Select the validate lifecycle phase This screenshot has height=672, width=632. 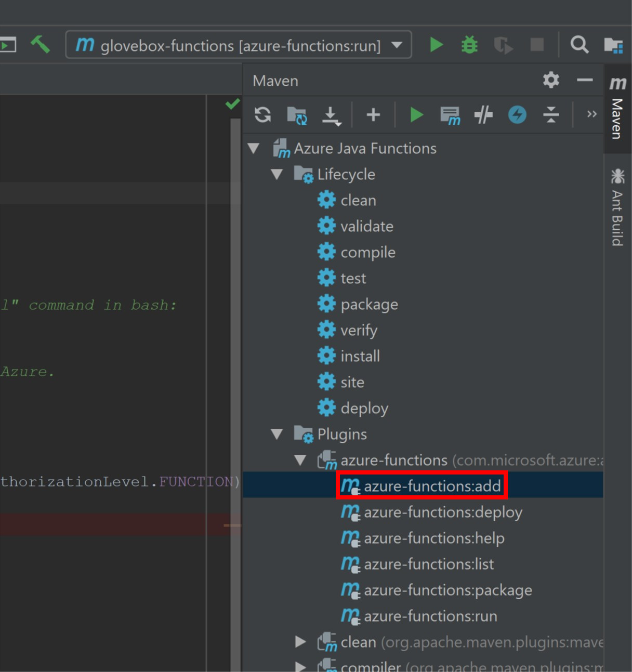[x=355, y=226]
